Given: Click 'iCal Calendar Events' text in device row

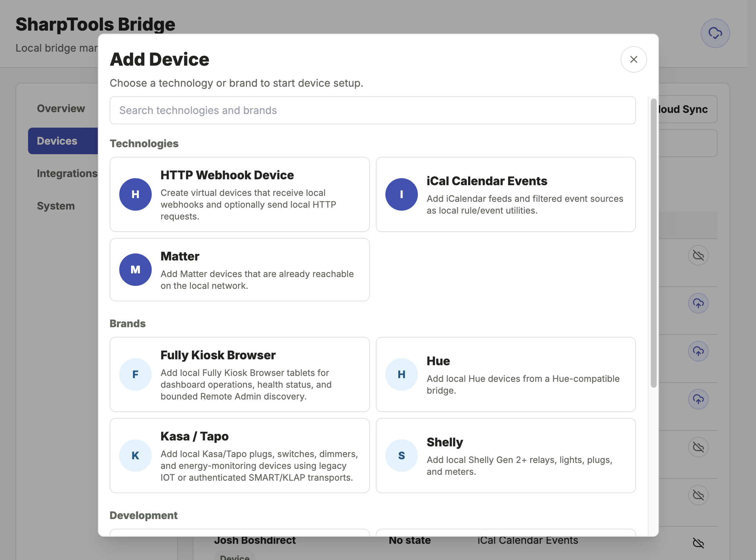Looking at the screenshot, I should click(528, 540).
